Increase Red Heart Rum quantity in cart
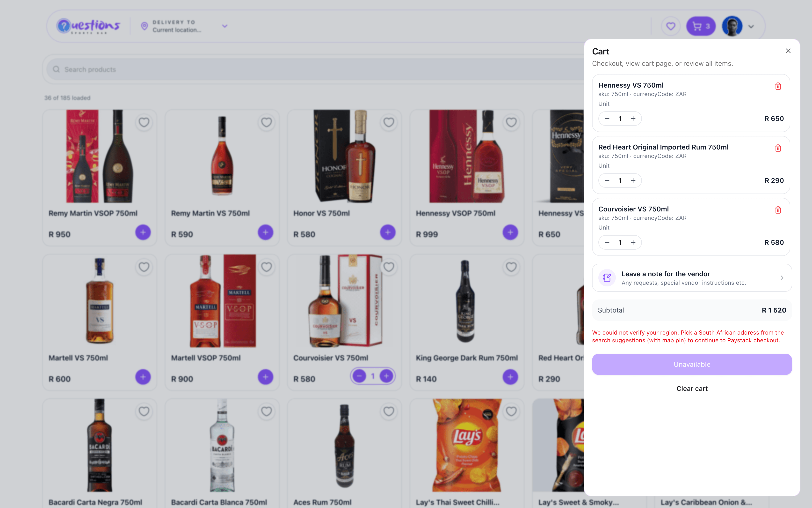 (633, 180)
